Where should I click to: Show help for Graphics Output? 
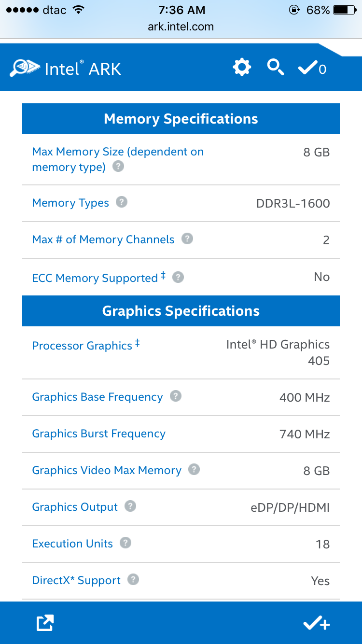point(130,506)
